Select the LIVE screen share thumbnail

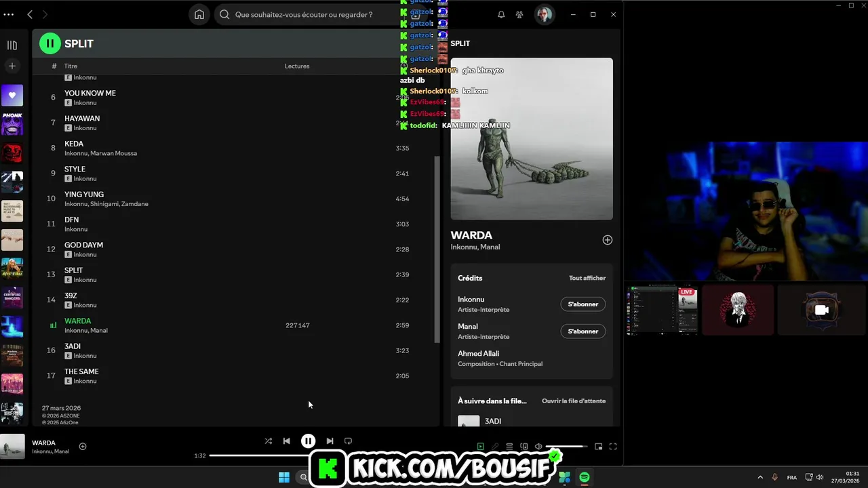tap(662, 310)
